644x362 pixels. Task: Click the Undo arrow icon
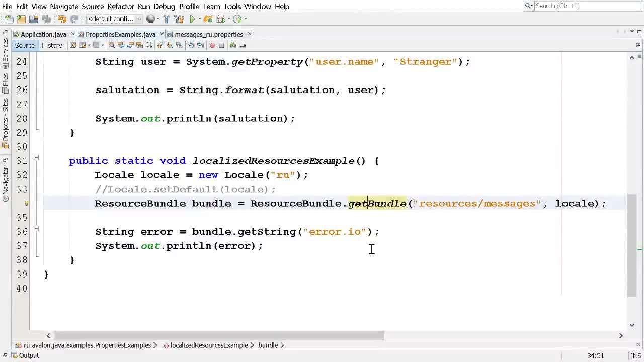(62, 19)
